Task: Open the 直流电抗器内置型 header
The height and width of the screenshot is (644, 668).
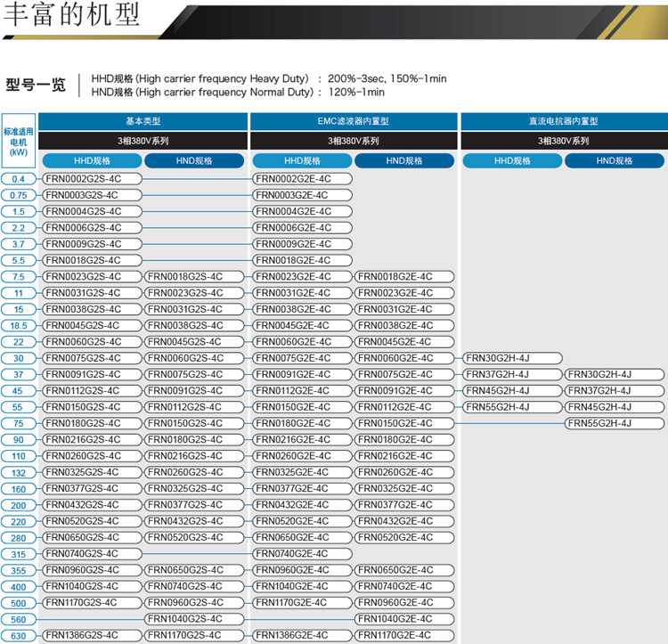Action: pos(563,121)
